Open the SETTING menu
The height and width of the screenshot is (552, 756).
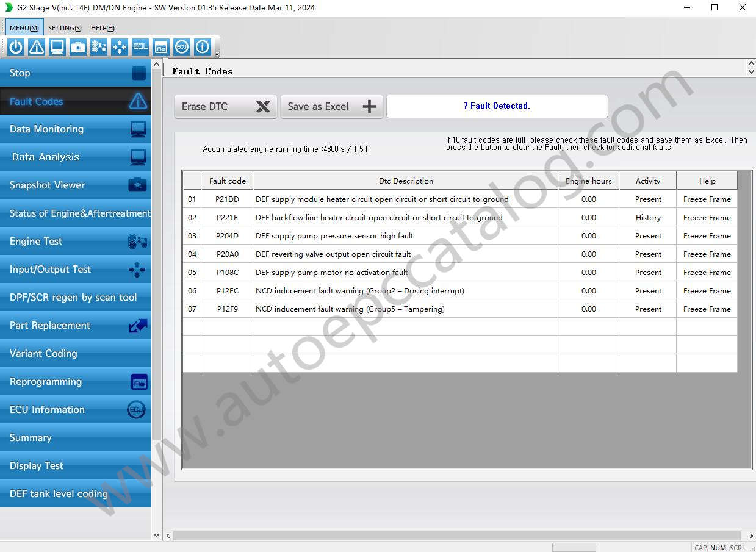[x=65, y=28]
